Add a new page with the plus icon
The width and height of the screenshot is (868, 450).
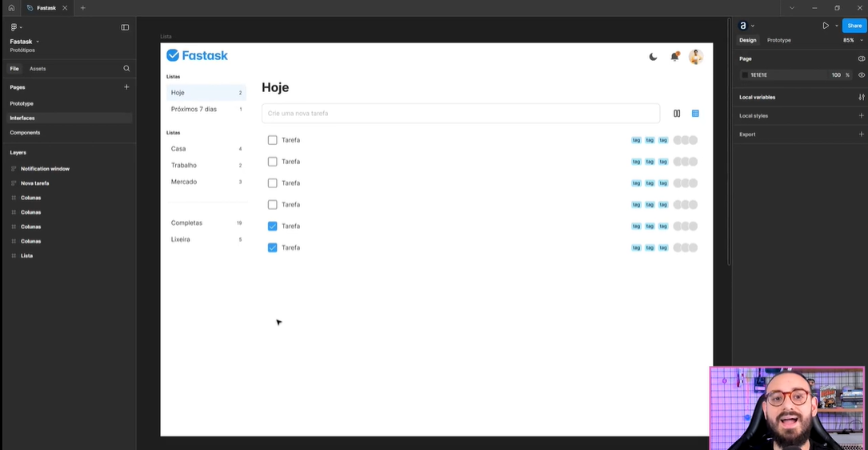point(126,87)
